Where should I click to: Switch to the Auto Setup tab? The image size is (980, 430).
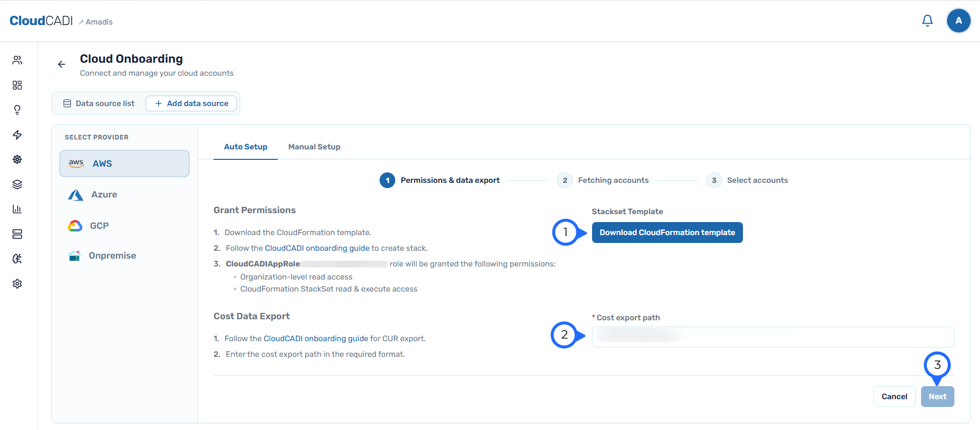(245, 147)
